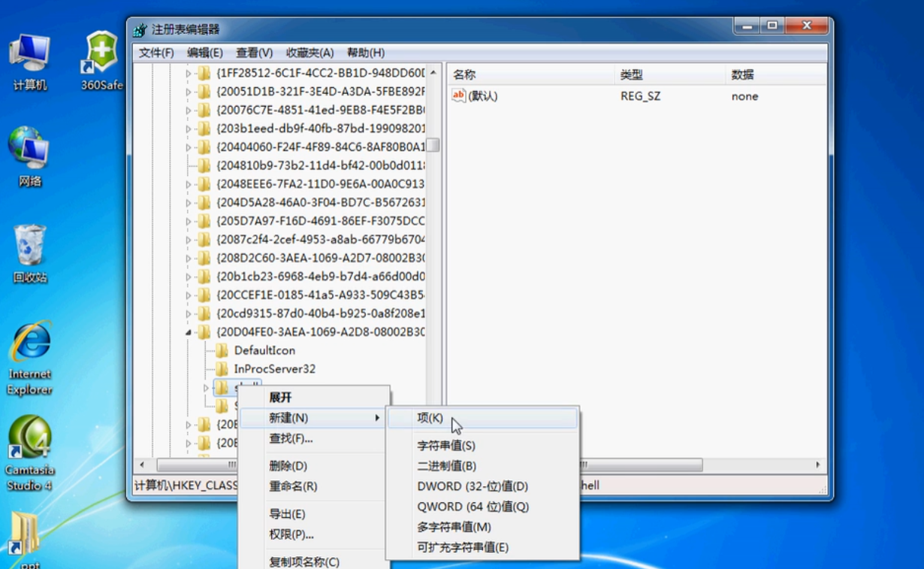Select the {20b1cb23-6968-4eb9 key
Viewport: 924px width, 569px height.
pyautogui.click(x=321, y=277)
